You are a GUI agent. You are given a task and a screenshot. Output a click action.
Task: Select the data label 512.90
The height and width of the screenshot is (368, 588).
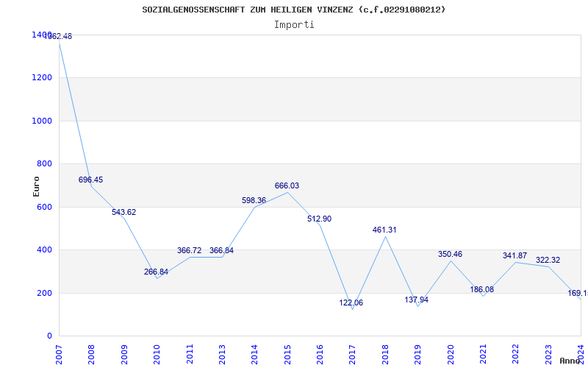coord(320,219)
